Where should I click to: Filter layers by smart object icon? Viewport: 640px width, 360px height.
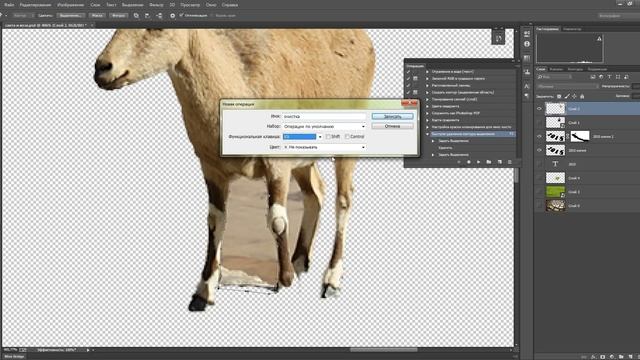pyautogui.click(x=626, y=77)
